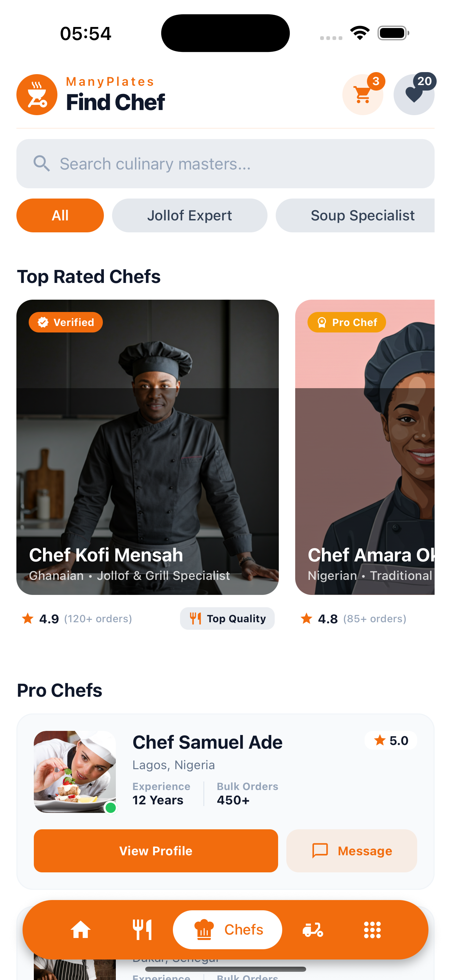Select the Jollof Expert filter
This screenshot has height=980, width=451.
(189, 215)
